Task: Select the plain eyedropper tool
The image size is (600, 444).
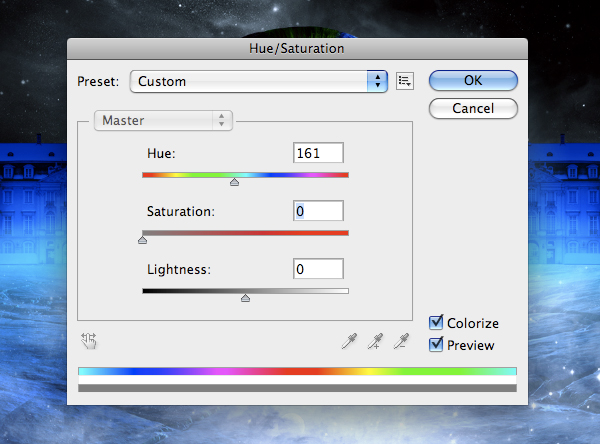Action: click(349, 341)
